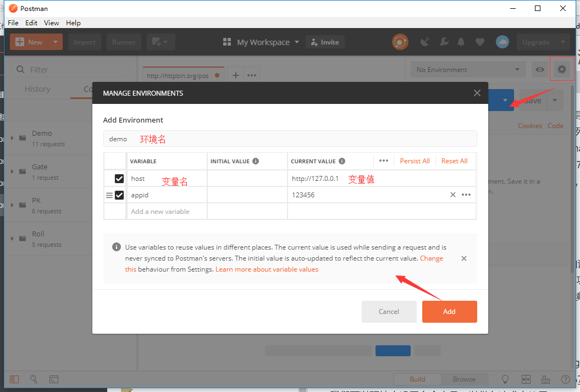This screenshot has height=392, width=580.
Task: Click the New button
Action: click(x=29, y=42)
